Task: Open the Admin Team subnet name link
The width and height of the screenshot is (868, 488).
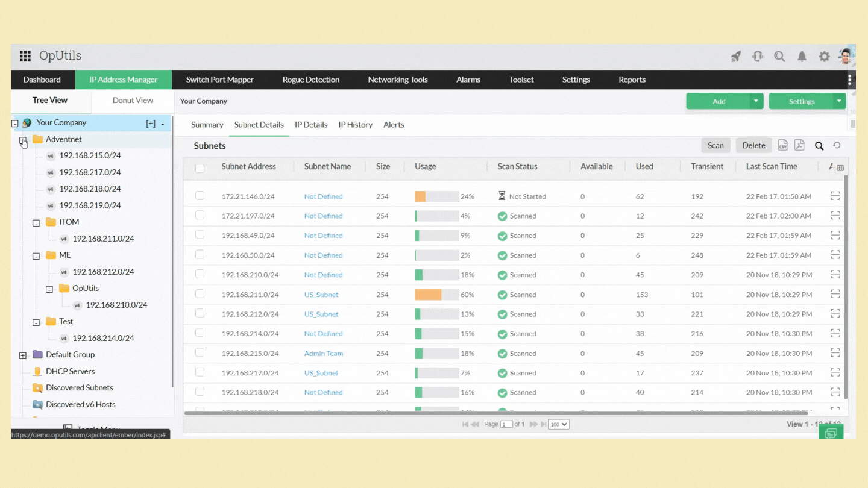Action: [324, 354]
